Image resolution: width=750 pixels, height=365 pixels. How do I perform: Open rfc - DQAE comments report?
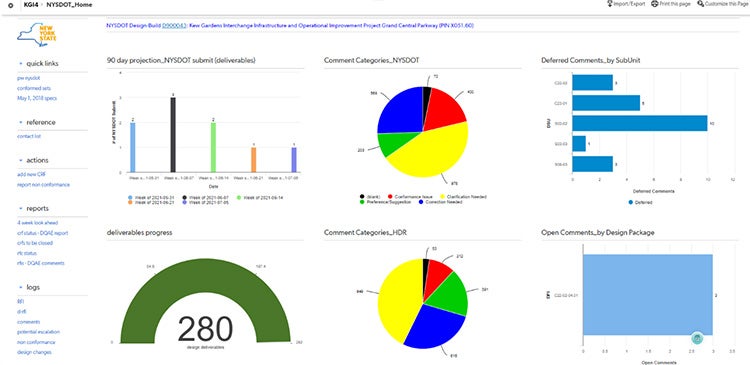(41, 263)
